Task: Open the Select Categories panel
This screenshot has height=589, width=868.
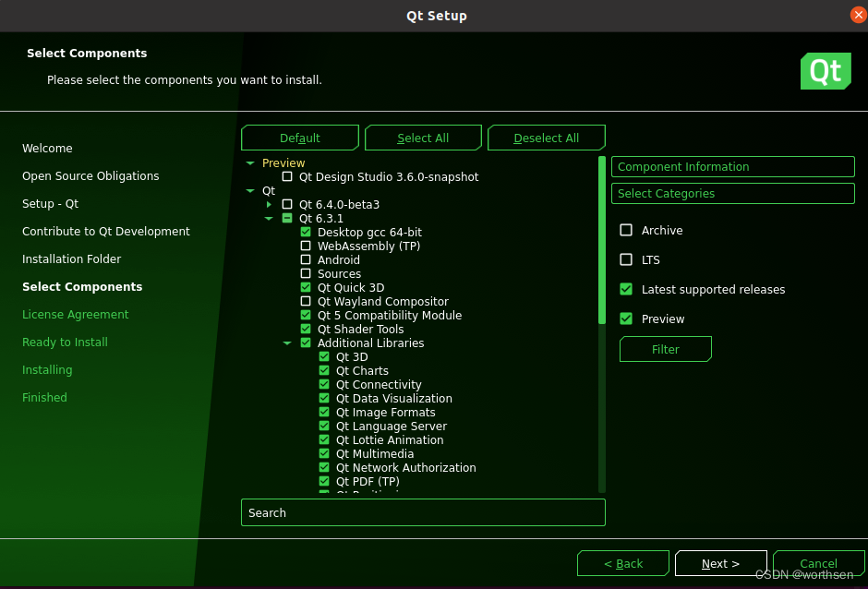Action: click(x=733, y=193)
